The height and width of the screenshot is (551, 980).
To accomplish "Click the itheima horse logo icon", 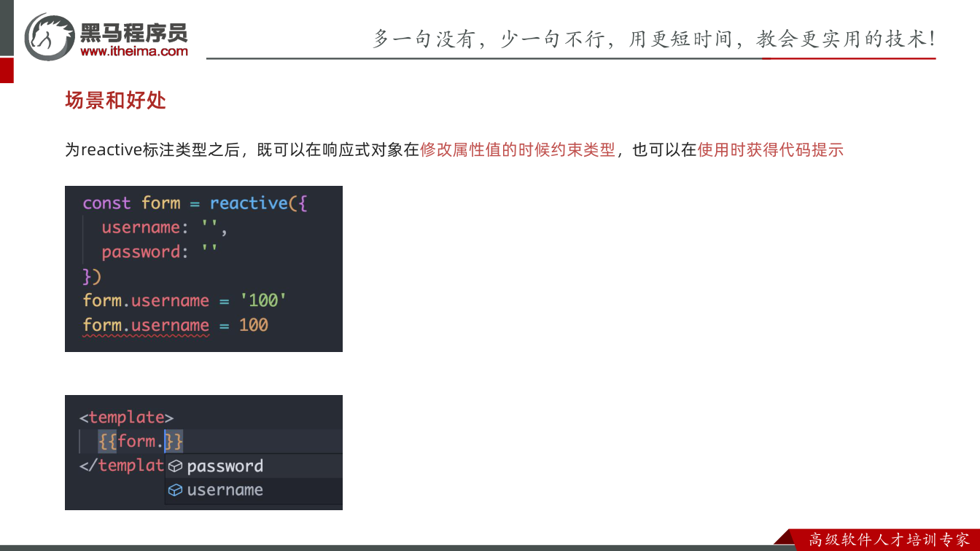I will (x=50, y=36).
